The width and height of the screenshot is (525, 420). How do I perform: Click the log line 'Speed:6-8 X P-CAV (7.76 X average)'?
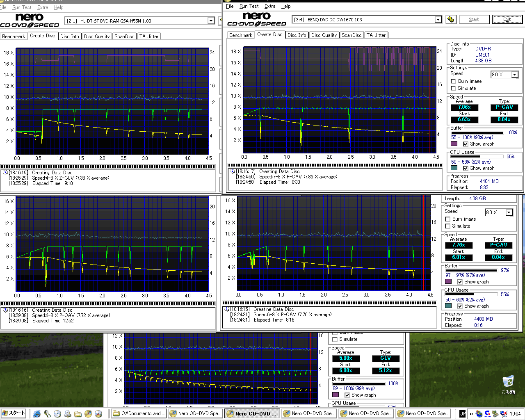(x=292, y=315)
